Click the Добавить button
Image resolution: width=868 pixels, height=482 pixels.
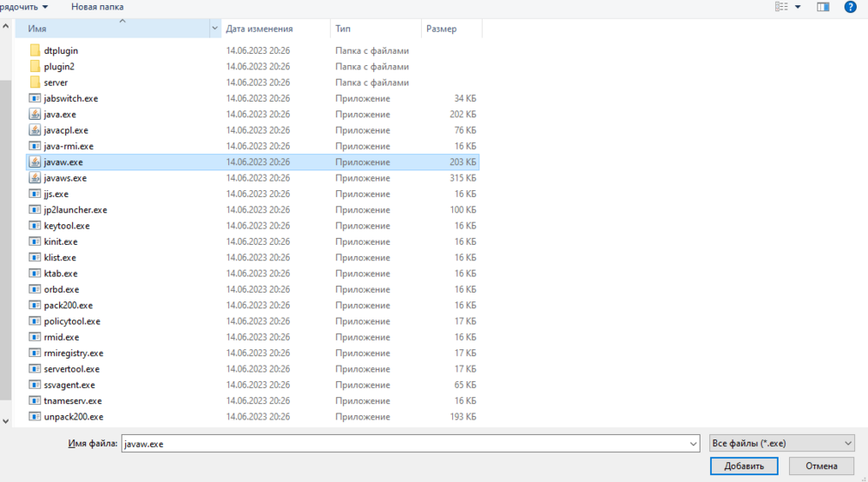click(x=744, y=466)
